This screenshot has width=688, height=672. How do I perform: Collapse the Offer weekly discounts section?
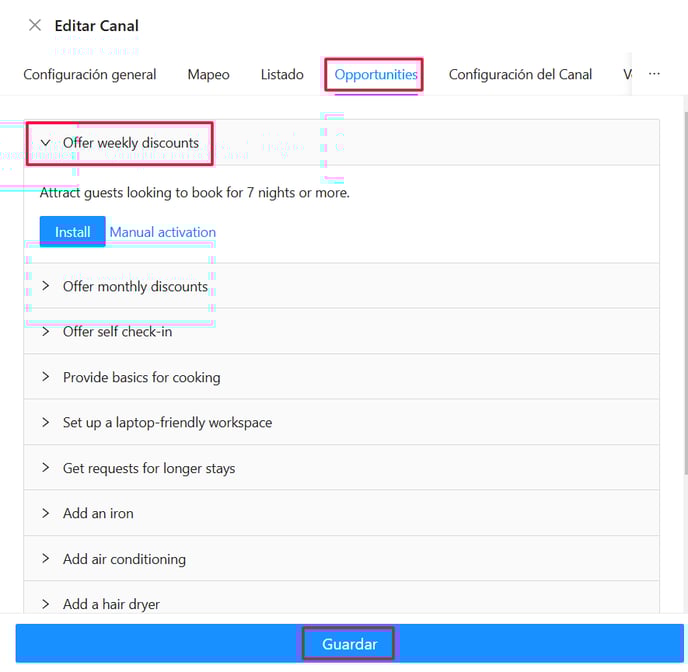[46, 143]
